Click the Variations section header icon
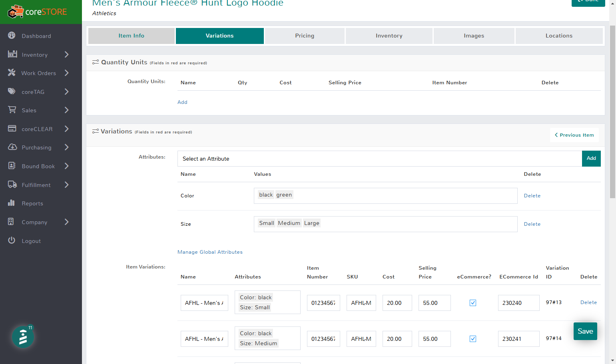Image resolution: width=616 pixels, height=364 pixels. click(96, 131)
